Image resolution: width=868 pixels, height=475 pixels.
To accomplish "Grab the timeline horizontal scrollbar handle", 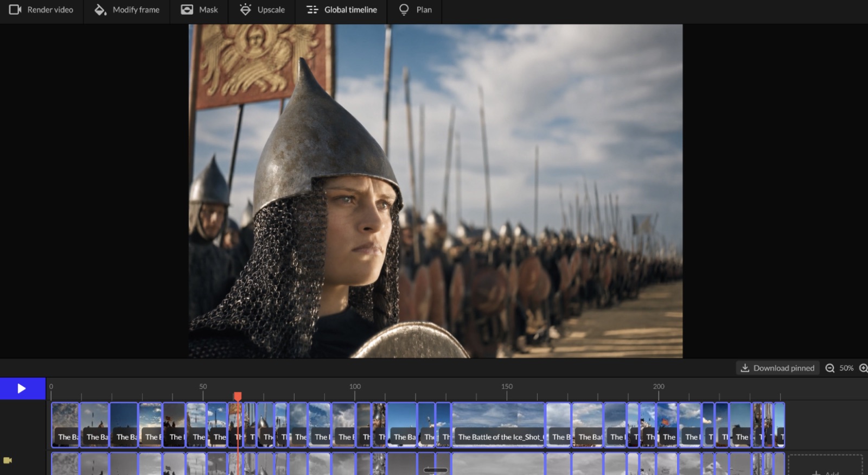I will point(435,470).
